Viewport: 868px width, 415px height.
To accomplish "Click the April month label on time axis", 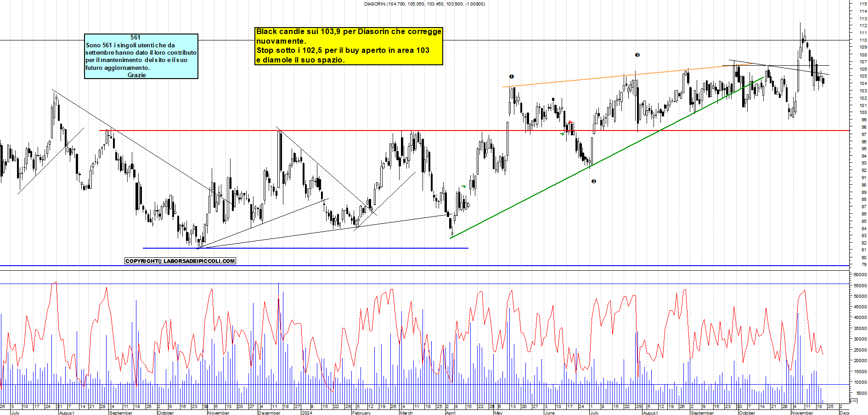I will pyautogui.click(x=451, y=413).
